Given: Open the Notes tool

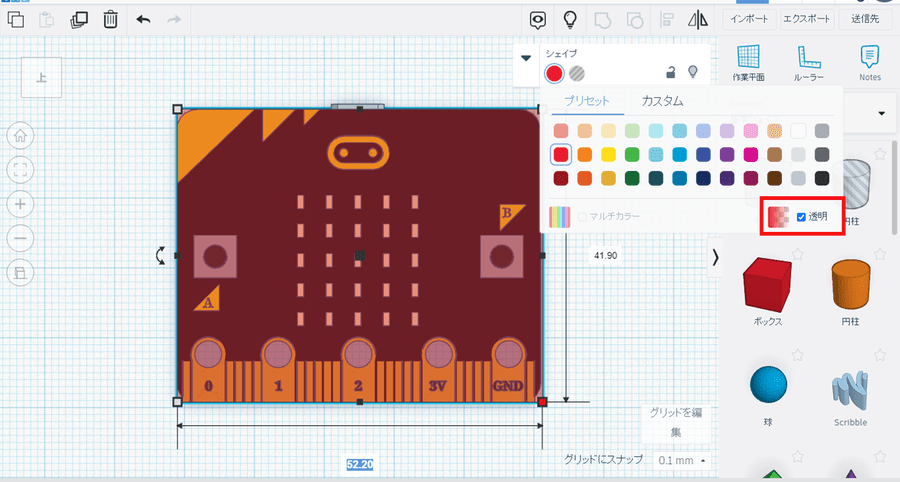Looking at the screenshot, I should [x=870, y=61].
